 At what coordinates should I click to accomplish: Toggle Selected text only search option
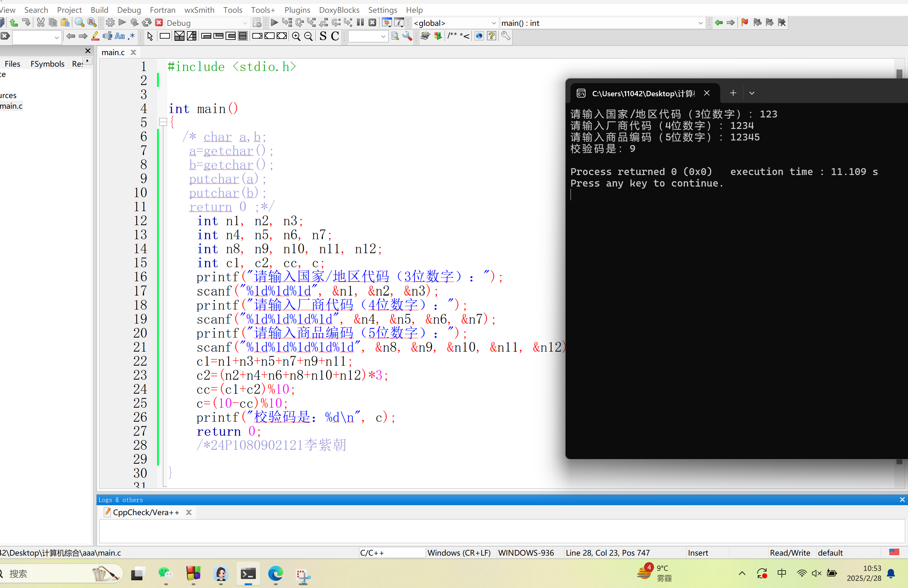click(108, 36)
